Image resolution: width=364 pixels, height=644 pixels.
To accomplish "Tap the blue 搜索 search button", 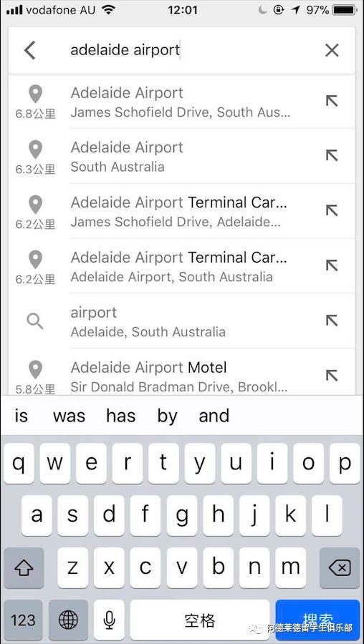I will [317, 620].
